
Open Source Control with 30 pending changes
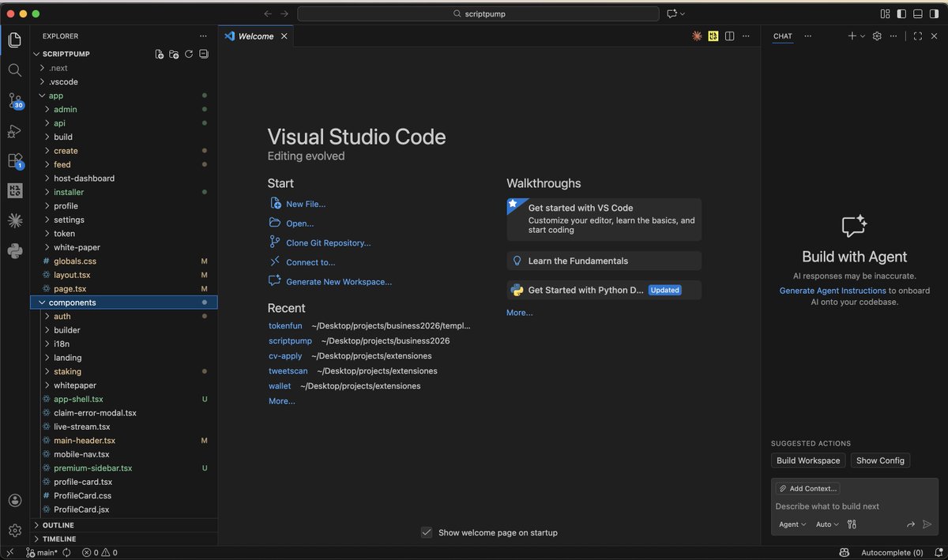[15, 100]
